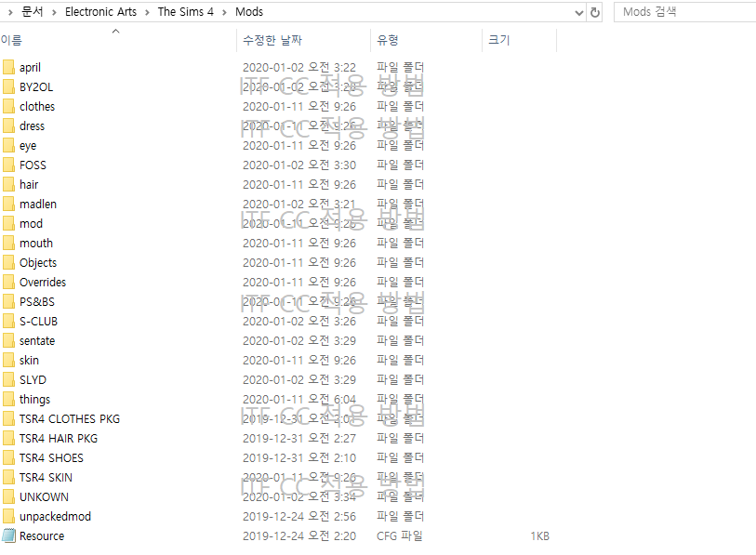This screenshot has height=555, width=756.
Task: Navigate to Electronic Arts breadcrumb
Action: coord(100,11)
